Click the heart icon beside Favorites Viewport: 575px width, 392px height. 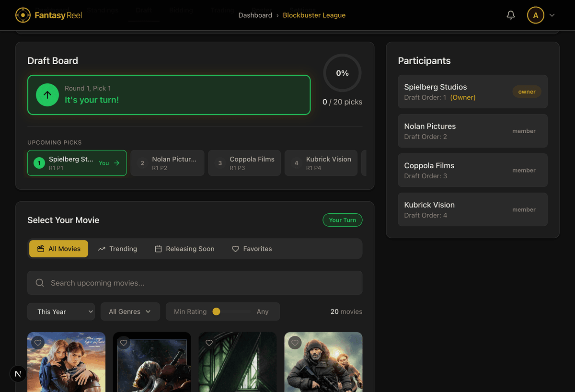tap(235, 249)
